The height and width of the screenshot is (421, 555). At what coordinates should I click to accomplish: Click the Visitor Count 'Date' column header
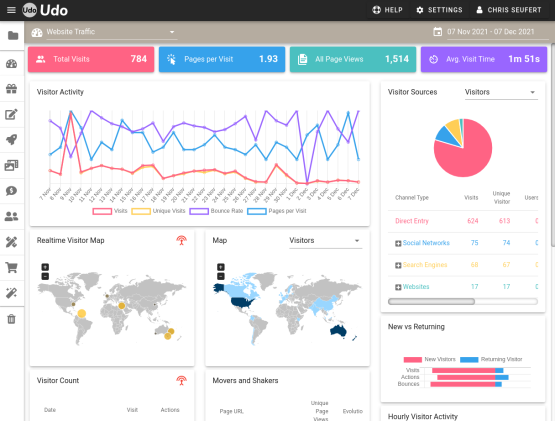50,410
